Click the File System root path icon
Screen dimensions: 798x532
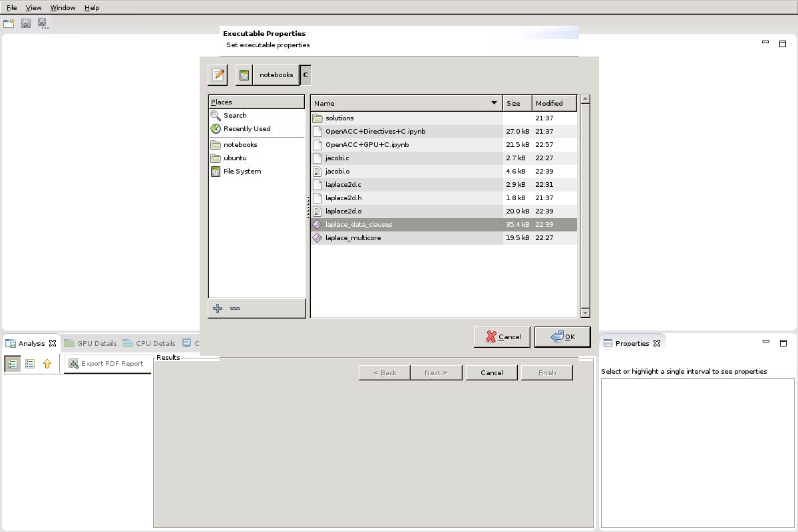244,75
